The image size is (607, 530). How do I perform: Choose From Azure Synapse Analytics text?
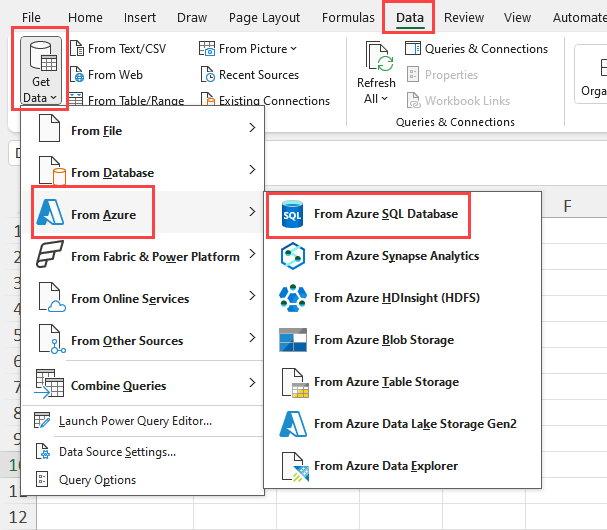point(396,256)
